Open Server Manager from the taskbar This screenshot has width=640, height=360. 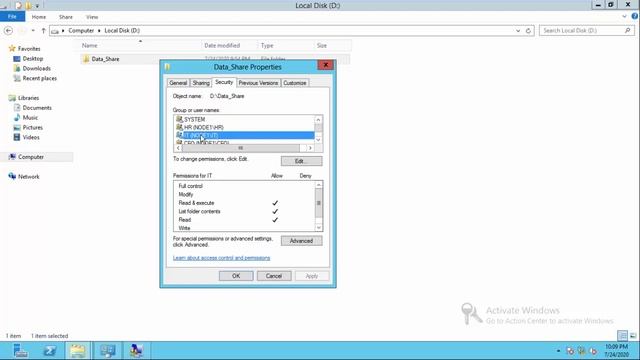(20, 351)
